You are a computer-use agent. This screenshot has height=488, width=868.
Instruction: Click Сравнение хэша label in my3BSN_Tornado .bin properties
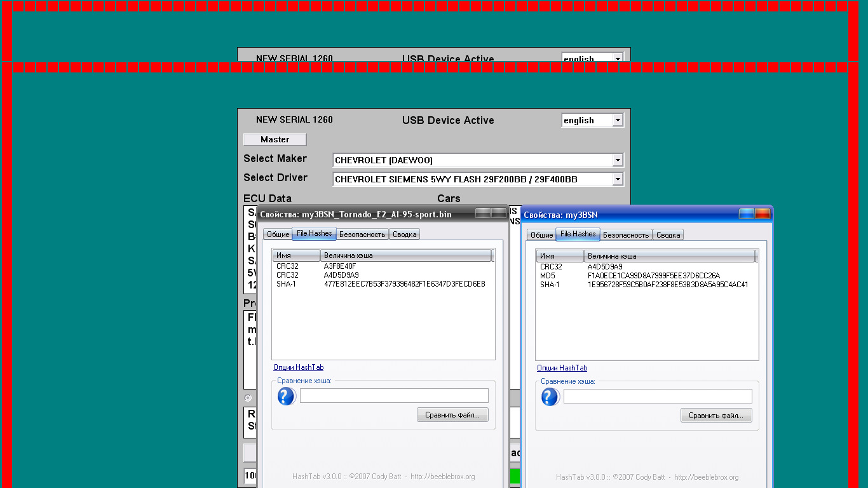pos(304,381)
